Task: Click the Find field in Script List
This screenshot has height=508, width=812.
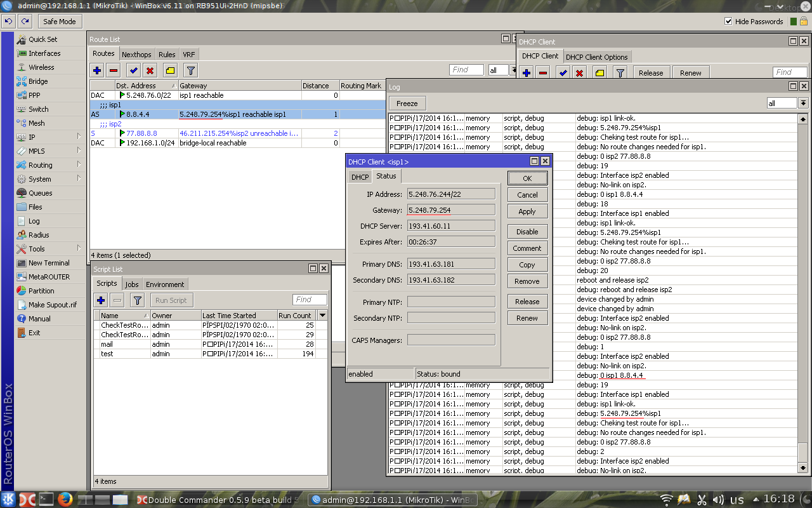Action: coord(310,300)
